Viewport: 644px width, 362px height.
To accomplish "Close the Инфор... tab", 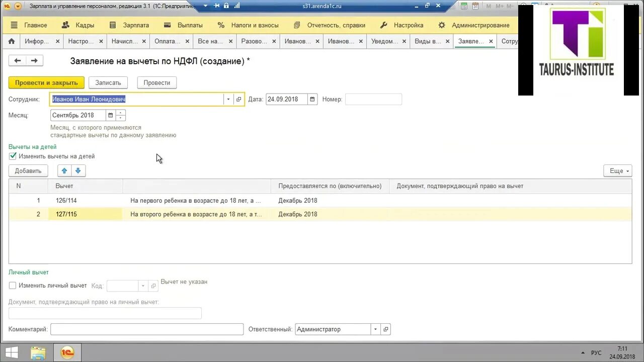I will [58, 42].
